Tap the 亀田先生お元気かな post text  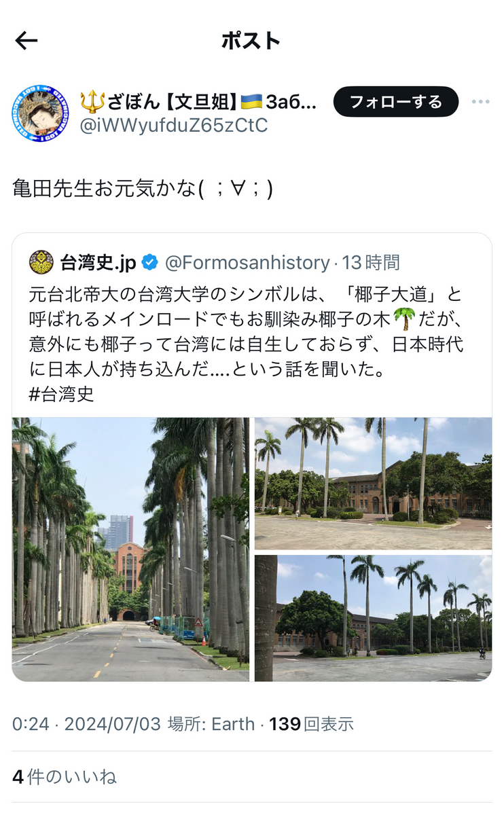[x=143, y=188]
